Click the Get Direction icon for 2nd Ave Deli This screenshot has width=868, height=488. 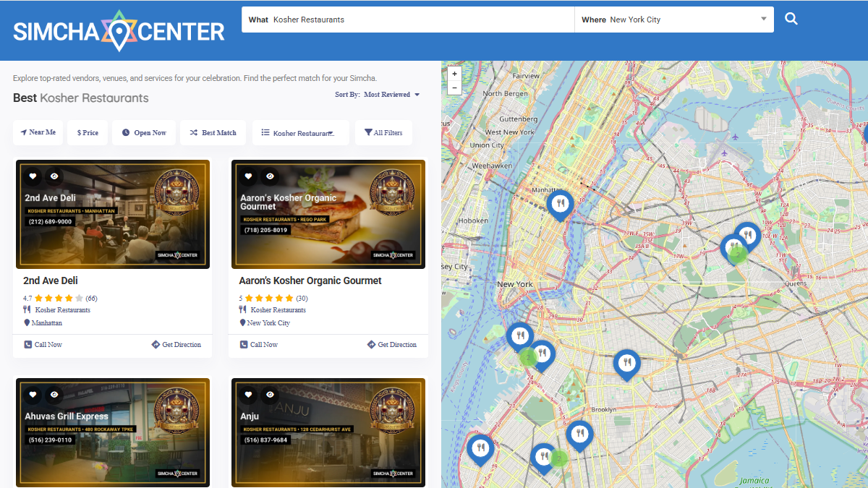156,345
